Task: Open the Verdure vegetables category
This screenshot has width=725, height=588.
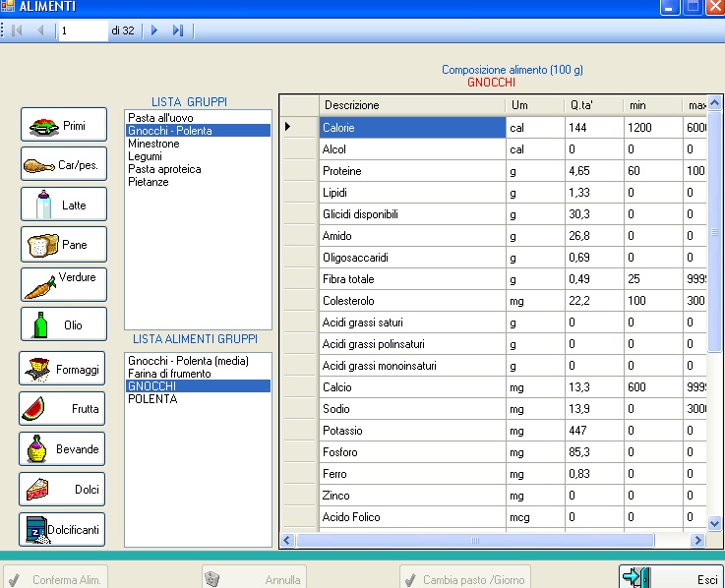Action: click(64, 284)
